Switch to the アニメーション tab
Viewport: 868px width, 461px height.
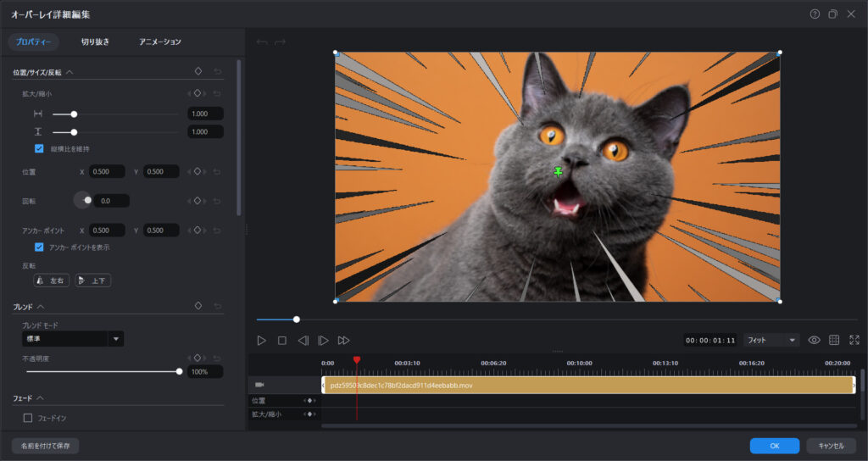159,42
